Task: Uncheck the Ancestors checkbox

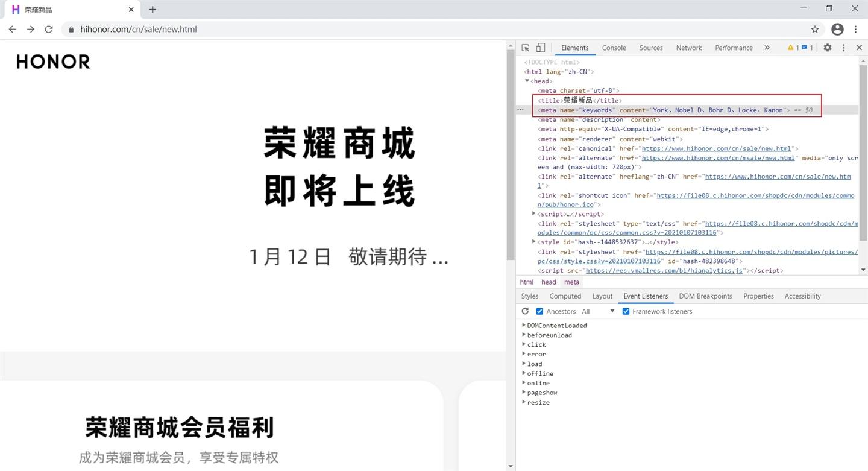Action: point(539,311)
